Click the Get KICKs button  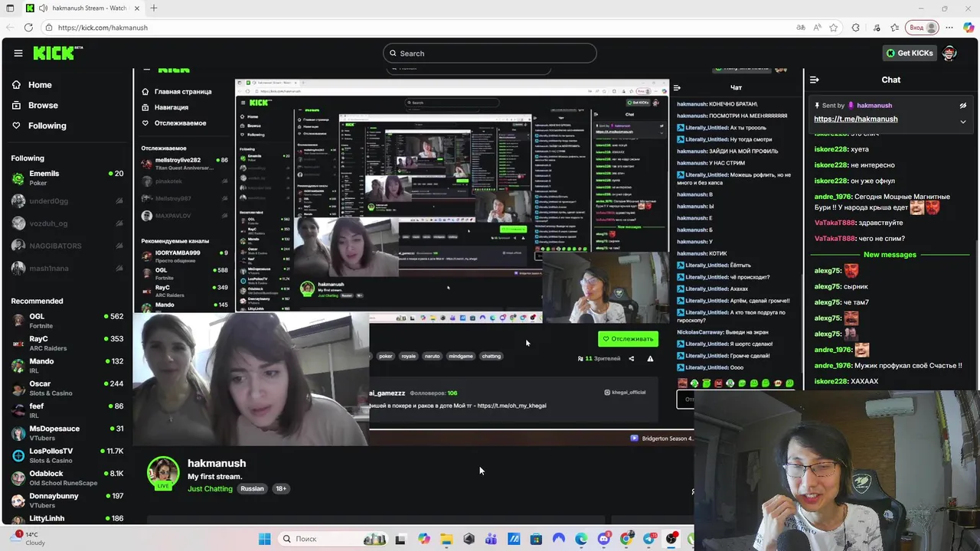coord(910,53)
